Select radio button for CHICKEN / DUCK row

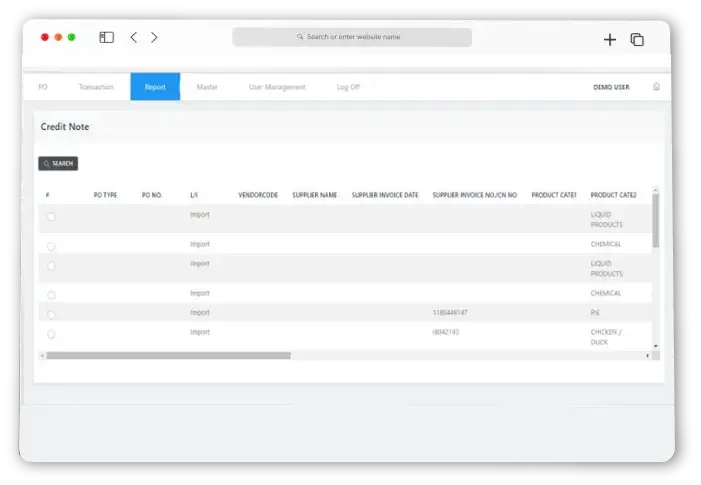(51, 334)
